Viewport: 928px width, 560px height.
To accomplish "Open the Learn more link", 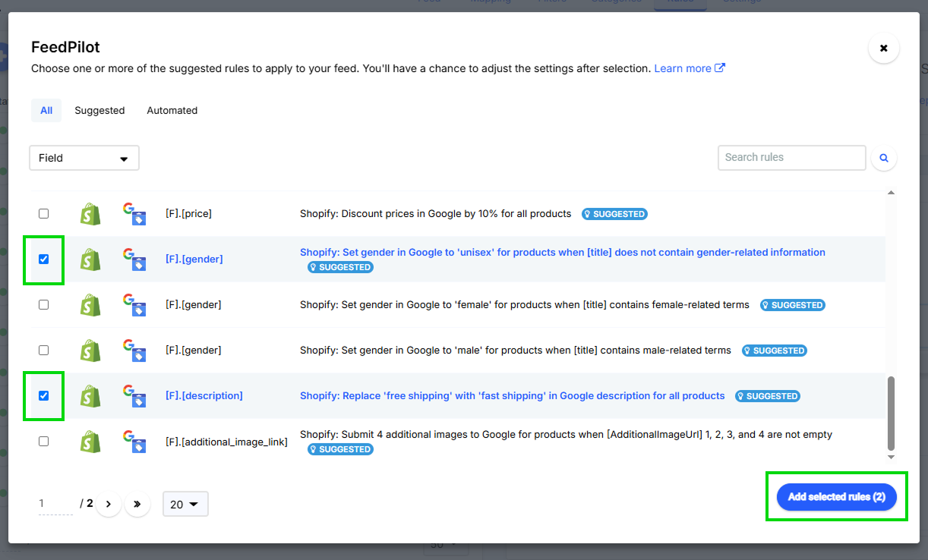I will [x=689, y=68].
